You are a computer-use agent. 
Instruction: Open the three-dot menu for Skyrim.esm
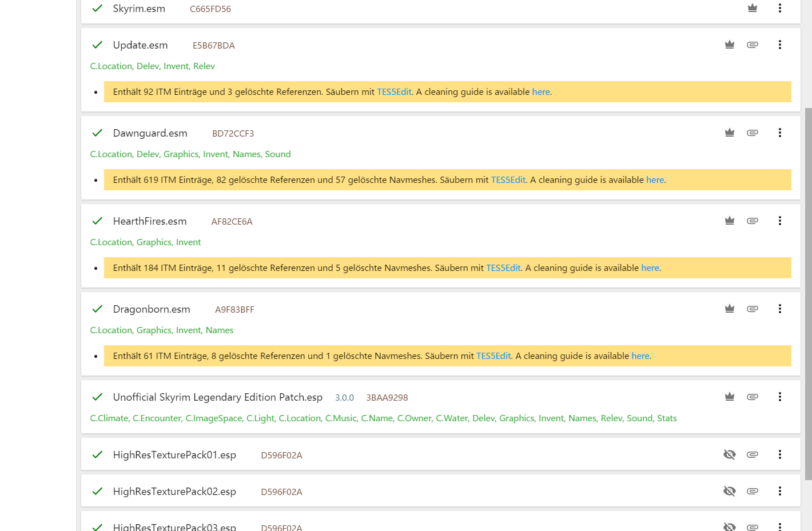click(780, 8)
